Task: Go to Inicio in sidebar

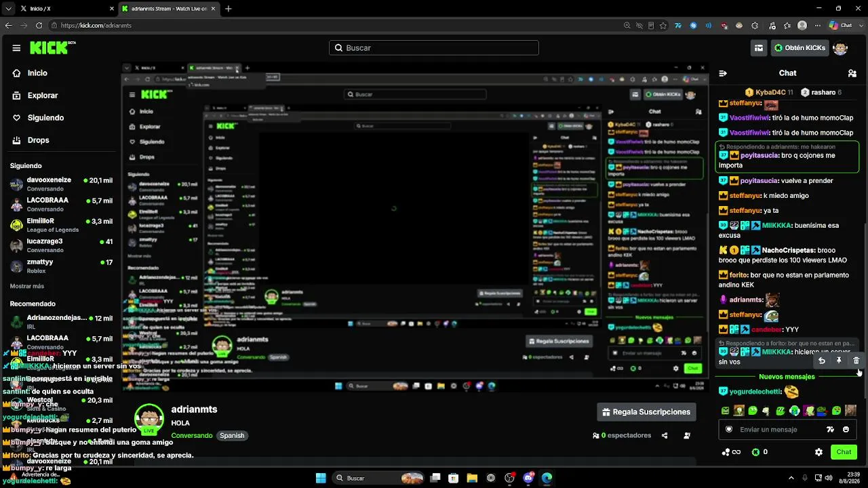Action: point(37,73)
